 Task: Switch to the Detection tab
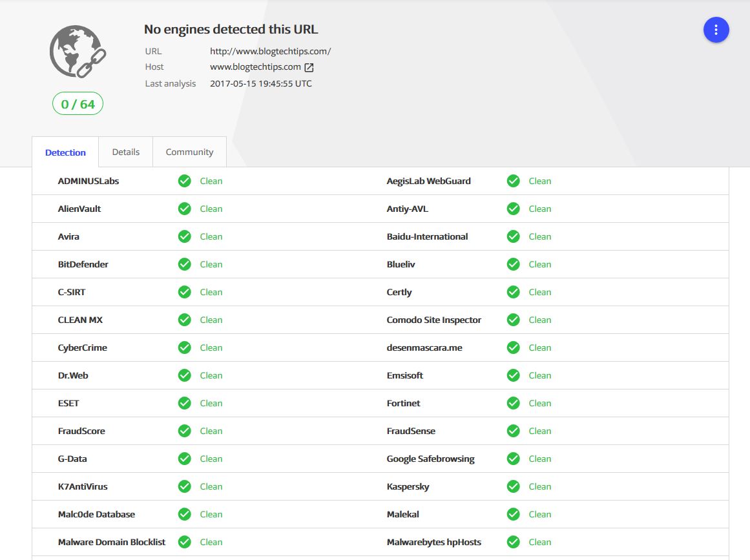65,152
